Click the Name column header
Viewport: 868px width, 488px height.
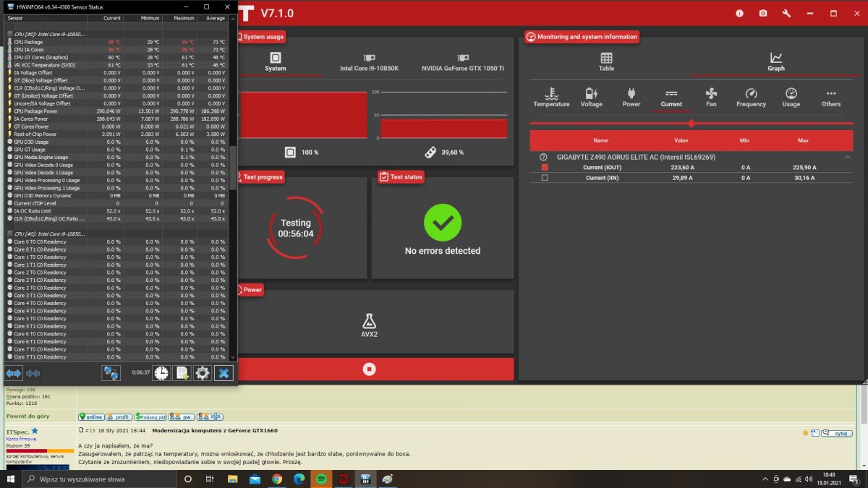[x=601, y=140]
